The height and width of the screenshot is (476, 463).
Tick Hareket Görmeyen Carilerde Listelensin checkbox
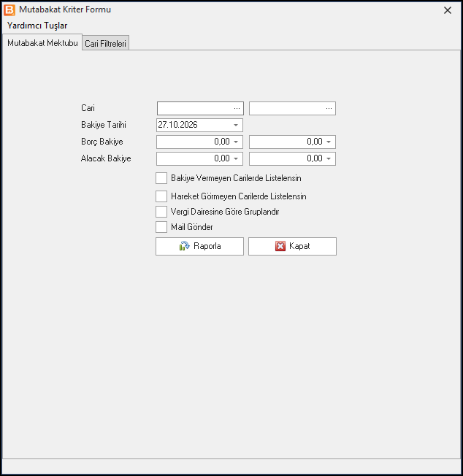point(161,196)
